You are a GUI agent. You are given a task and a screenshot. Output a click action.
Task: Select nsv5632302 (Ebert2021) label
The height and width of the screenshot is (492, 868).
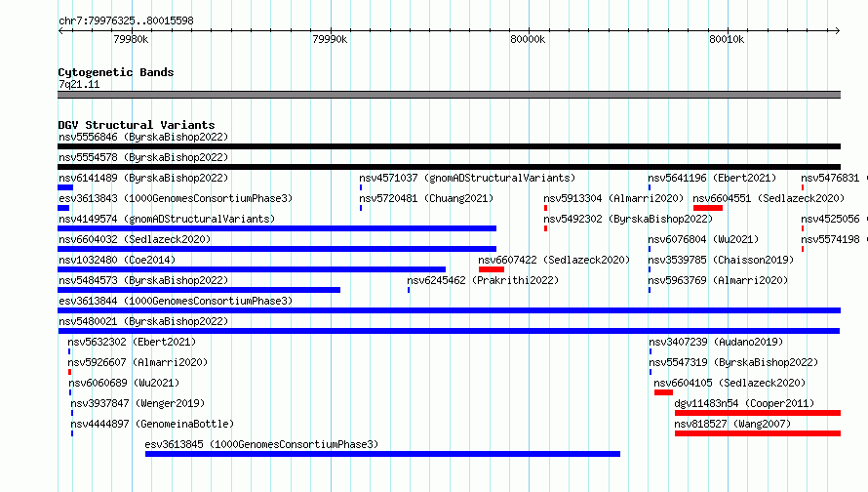pyautogui.click(x=132, y=342)
